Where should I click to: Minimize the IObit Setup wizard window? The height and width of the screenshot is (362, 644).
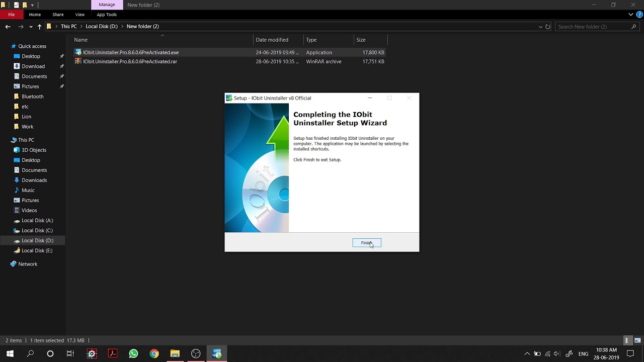click(x=370, y=98)
